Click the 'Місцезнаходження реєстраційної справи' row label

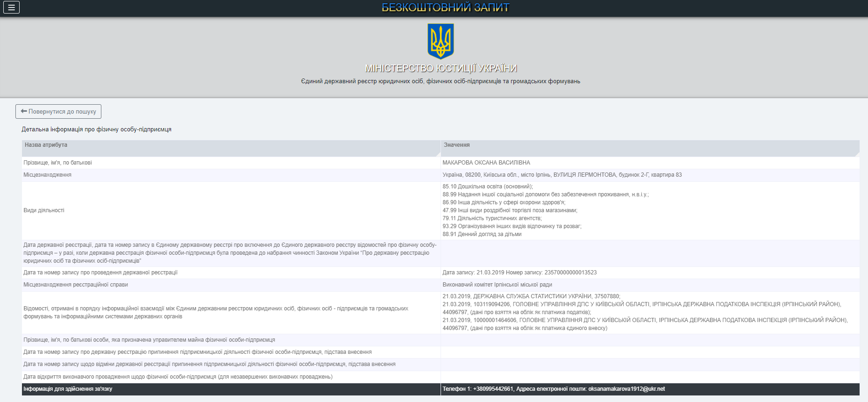tap(76, 285)
